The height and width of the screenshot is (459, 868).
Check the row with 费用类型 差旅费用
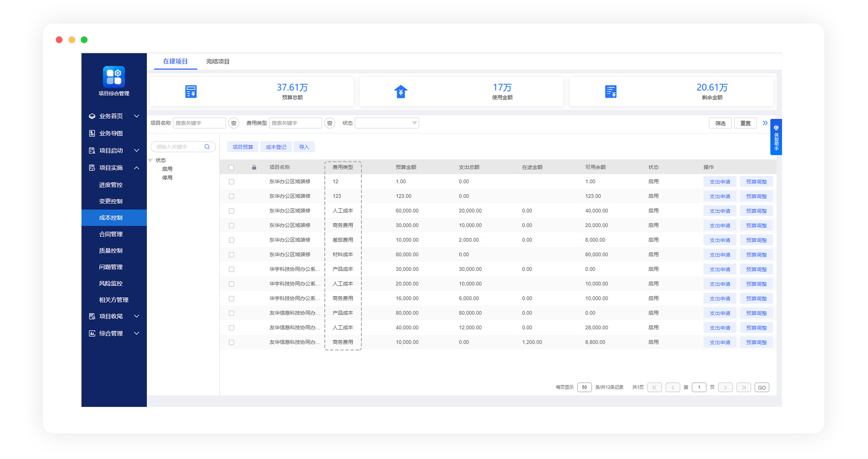coord(231,240)
